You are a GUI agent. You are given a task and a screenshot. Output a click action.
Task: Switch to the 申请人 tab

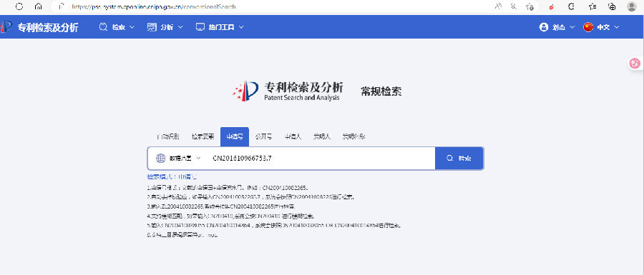click(x=293, y=137)
